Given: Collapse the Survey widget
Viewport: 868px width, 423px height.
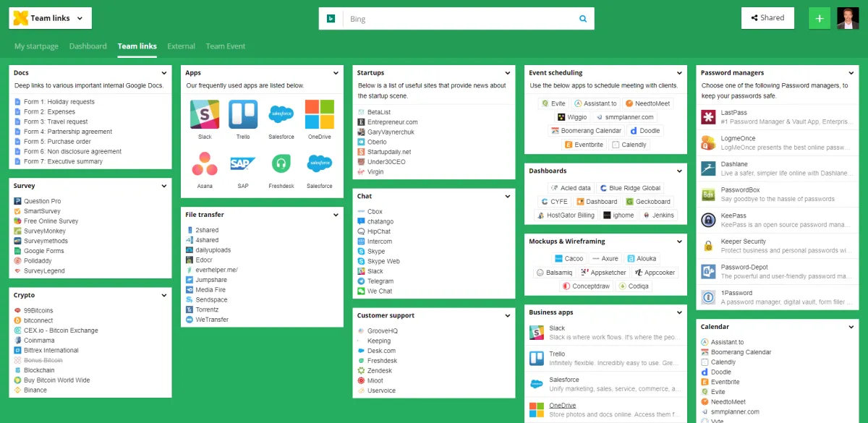Looking at the screenshot, I should [164, 186].
